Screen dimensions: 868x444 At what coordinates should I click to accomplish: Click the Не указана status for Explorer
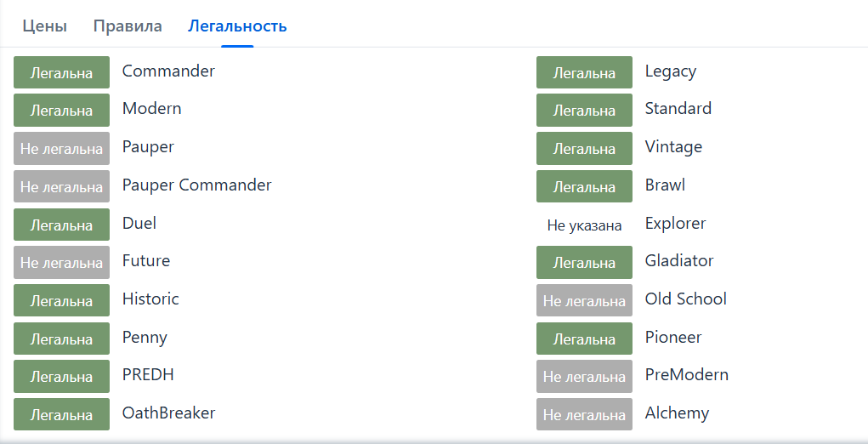(x=584, y=225)
